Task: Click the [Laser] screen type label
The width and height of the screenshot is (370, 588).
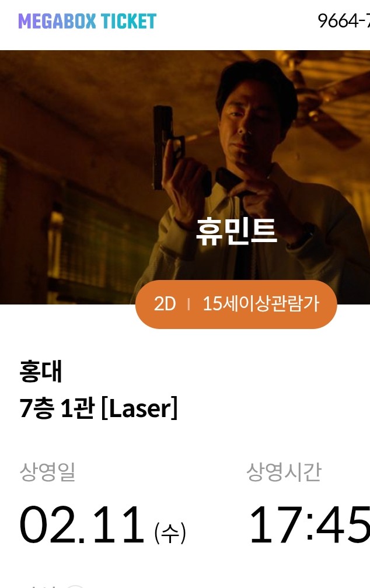Action: coord(139,408)
